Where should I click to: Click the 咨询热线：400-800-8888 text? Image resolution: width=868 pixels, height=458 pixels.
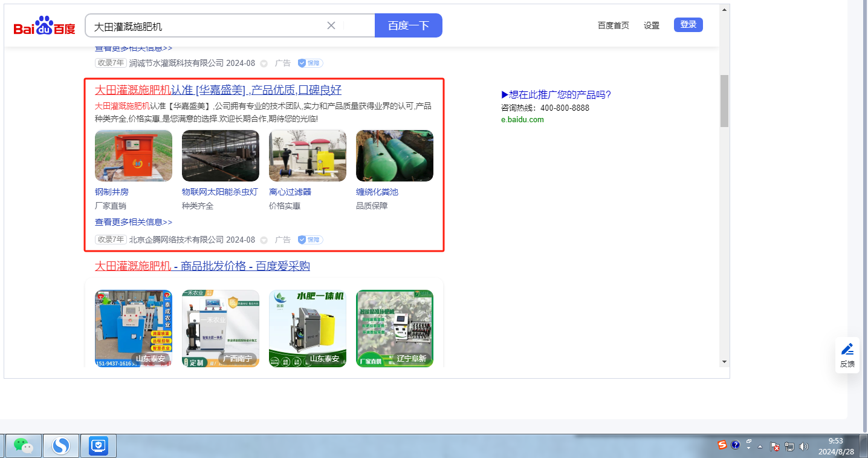click(x=545, y=108)
